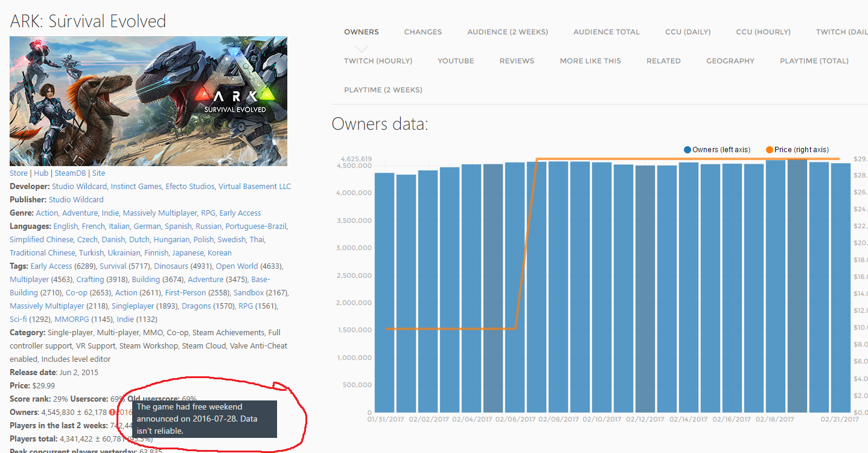Open the Store link
Viewport: 868px width, 453px height.
pos(18,173)
